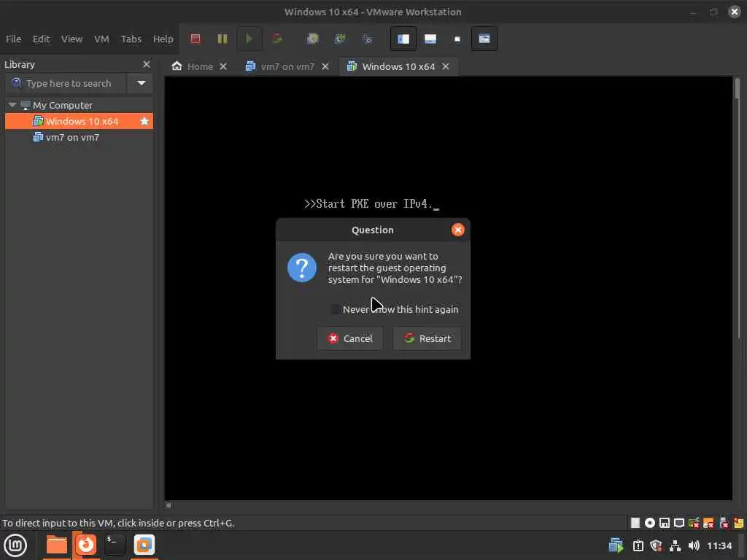Image resolution: width=747 pixels, height=560 pixels.
Task: Click the star favorite icon on Windows 10 x64
Action: pyautogui.click(x=144, y=121)
